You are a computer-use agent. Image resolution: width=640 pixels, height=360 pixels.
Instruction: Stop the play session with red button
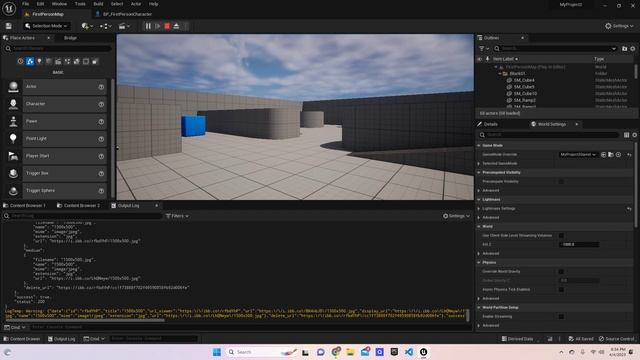167,26
